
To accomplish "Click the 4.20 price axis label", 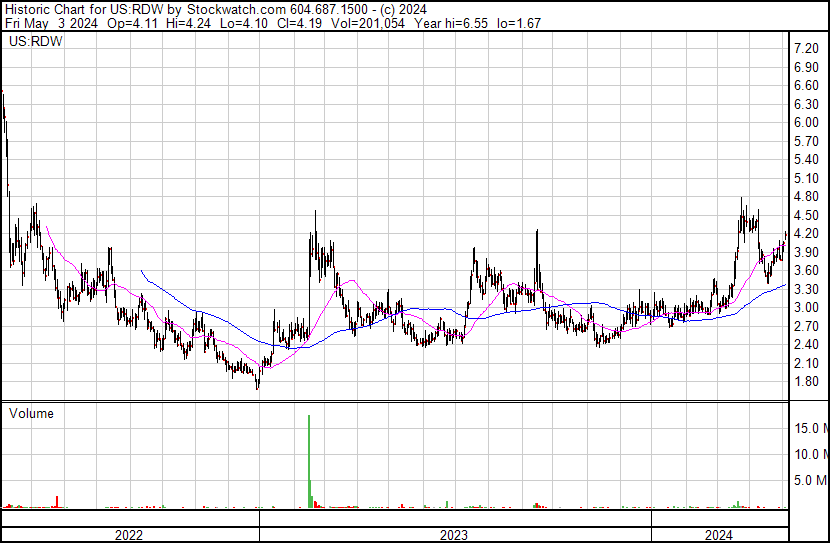I will coord(807,233).
